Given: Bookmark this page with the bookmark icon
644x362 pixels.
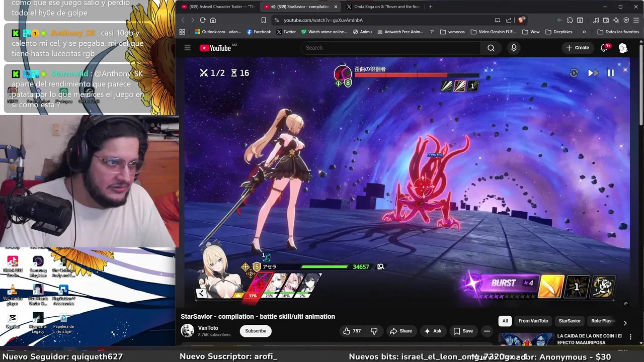Looking at the screenshot, I should tap(263, 20).
